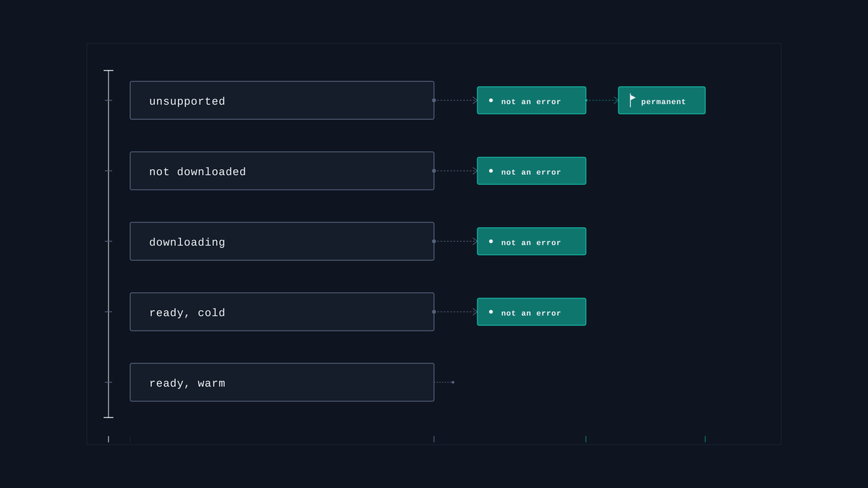Click the top cap of the vertical timeline bar

109,71
